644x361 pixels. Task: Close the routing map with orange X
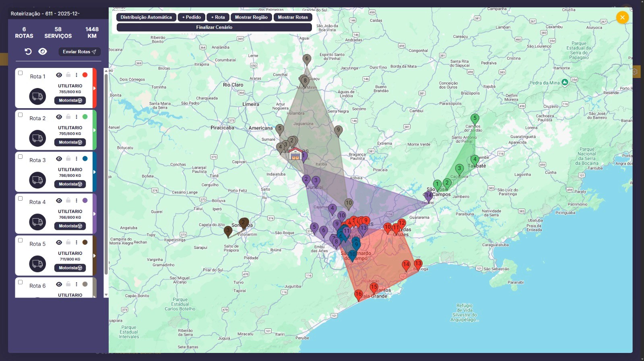click(622, 17)
